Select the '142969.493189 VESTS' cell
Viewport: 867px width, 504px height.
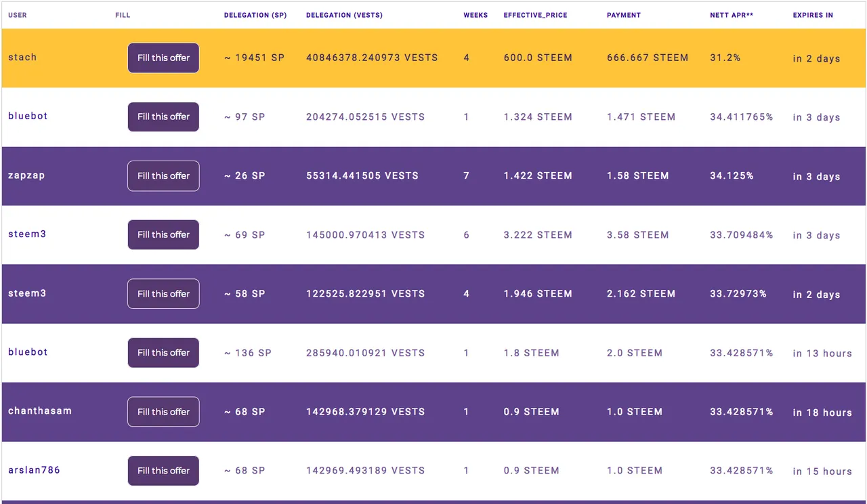point(366,471)
